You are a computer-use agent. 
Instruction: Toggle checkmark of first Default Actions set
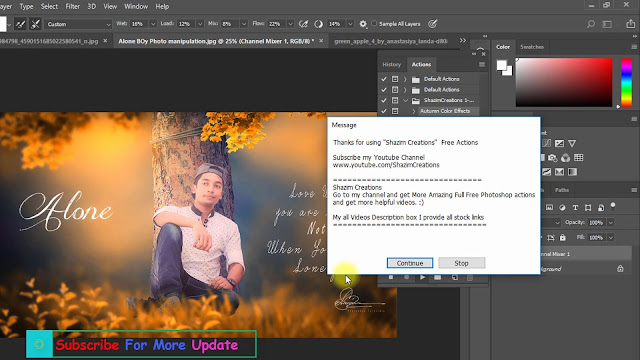384,79
